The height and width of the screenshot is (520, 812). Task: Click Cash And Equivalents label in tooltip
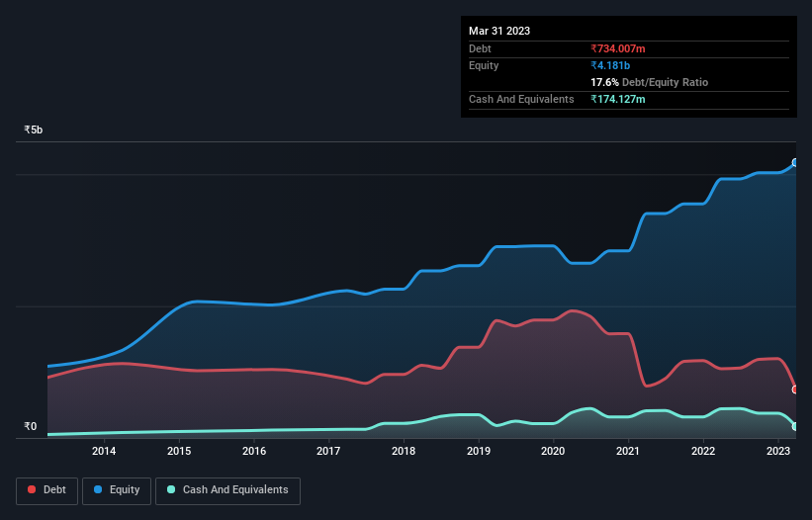click(521, 99)
